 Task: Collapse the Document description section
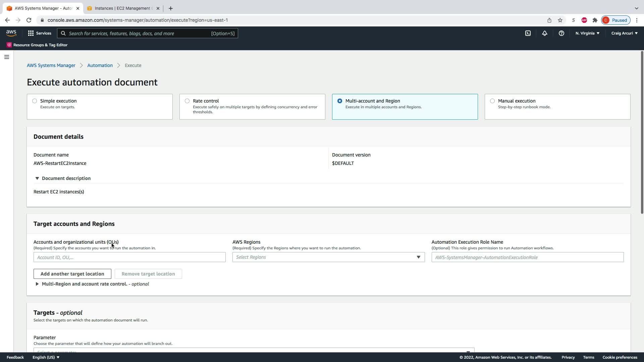[37, 178]
